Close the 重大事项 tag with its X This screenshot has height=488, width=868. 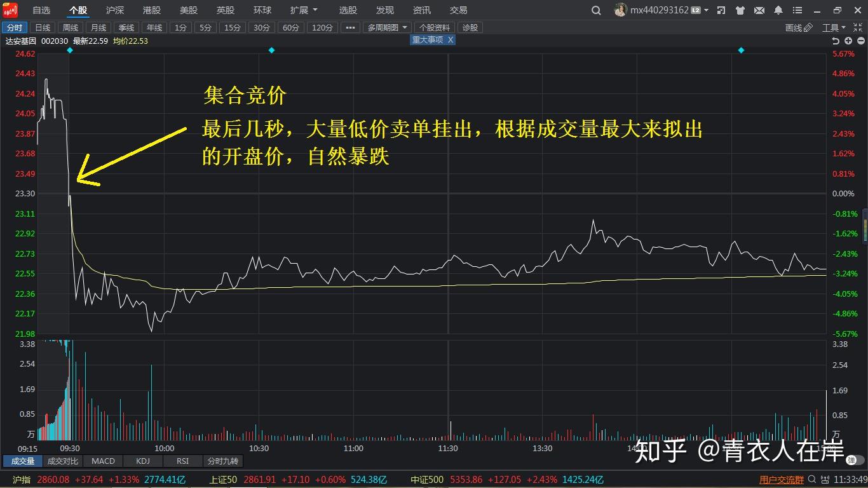(451, 39)
